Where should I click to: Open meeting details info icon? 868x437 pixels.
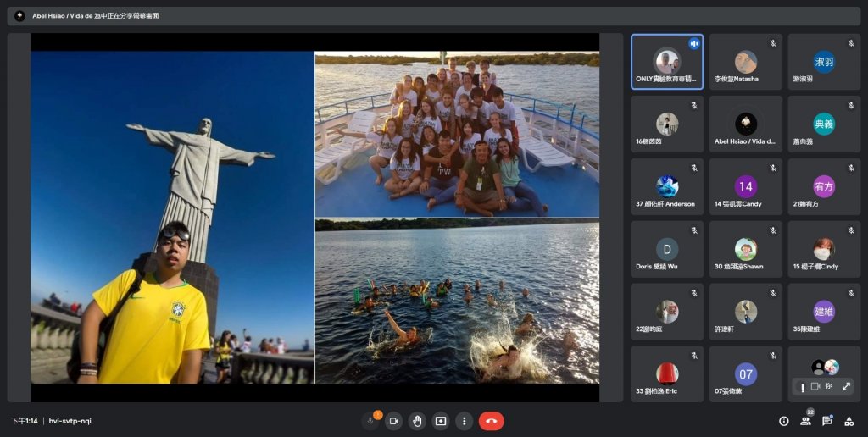[784, 422]
